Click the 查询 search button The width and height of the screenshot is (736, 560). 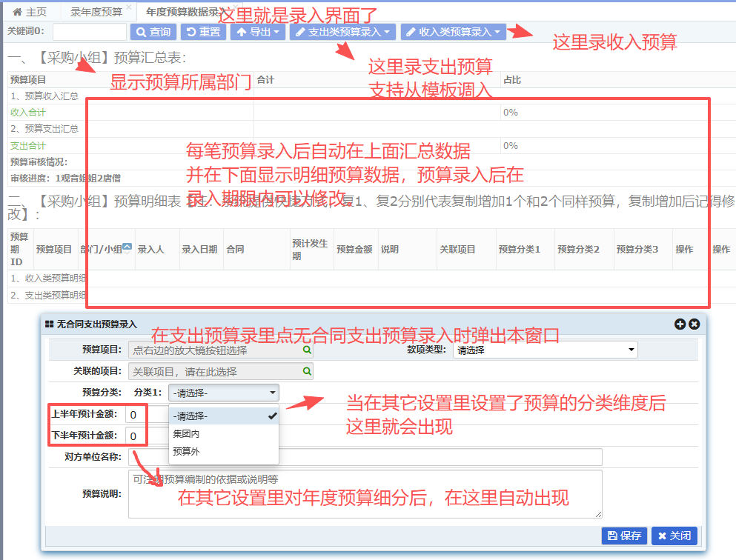[x=153, y=32]
